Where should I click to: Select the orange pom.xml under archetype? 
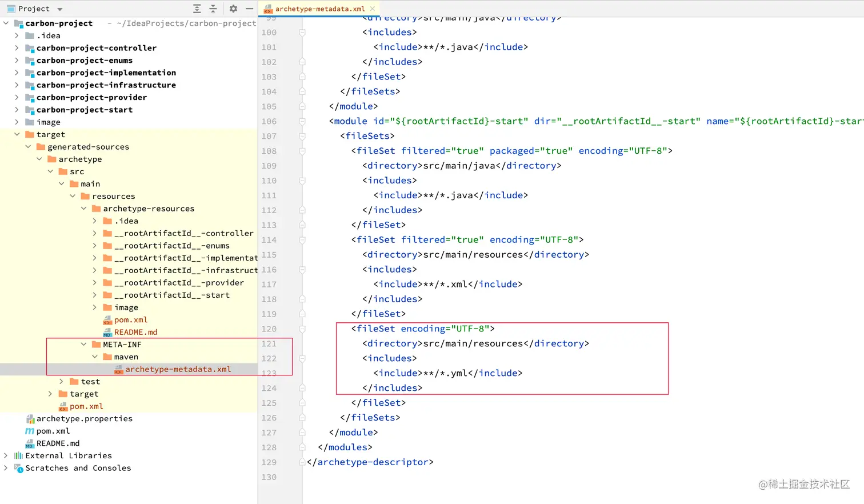tap(86, 406)
